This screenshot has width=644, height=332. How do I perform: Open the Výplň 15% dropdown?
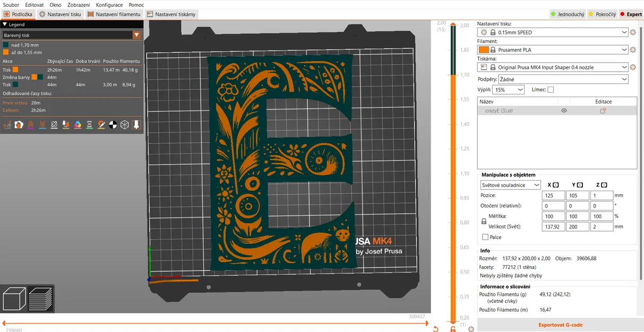tap(509, 90)
